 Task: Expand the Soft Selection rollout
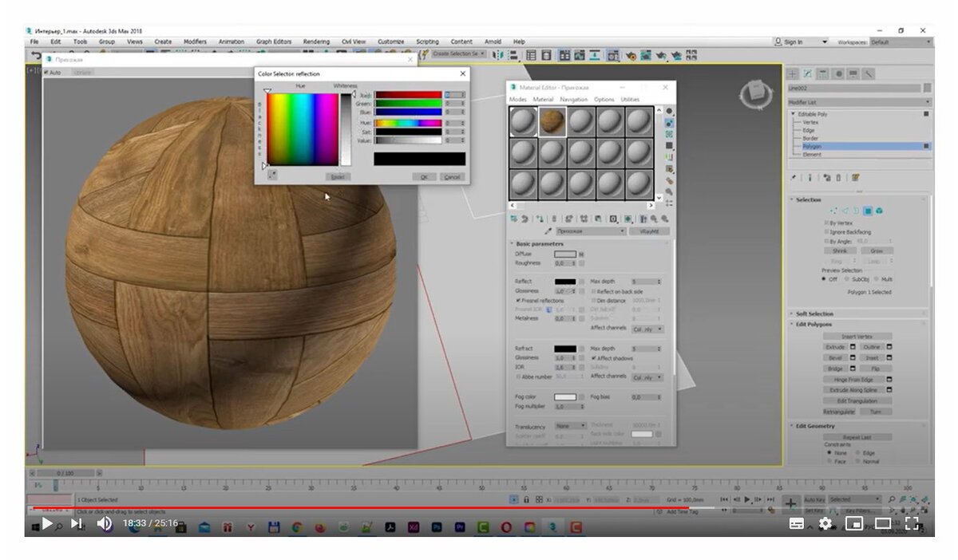[814, 314]
